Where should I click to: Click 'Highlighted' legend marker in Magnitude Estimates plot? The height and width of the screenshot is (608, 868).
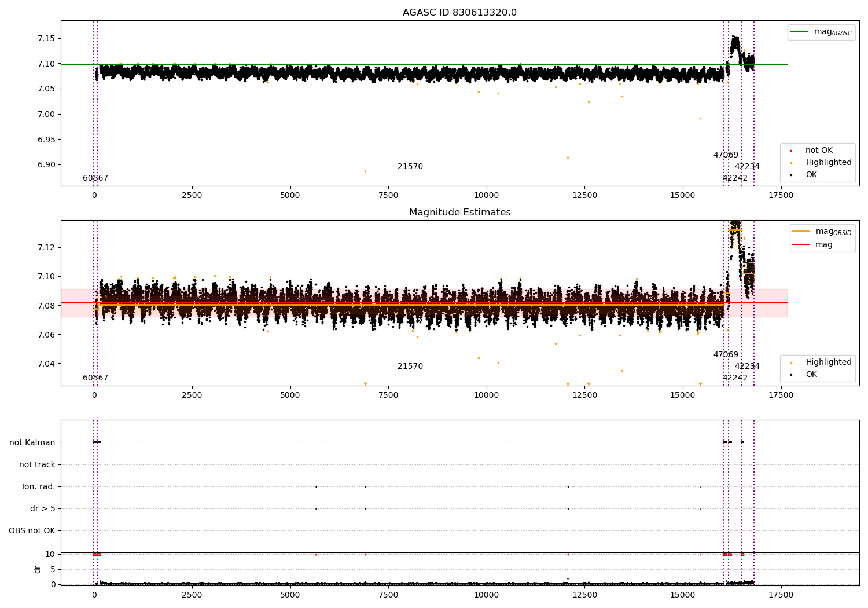click(791, 362)
